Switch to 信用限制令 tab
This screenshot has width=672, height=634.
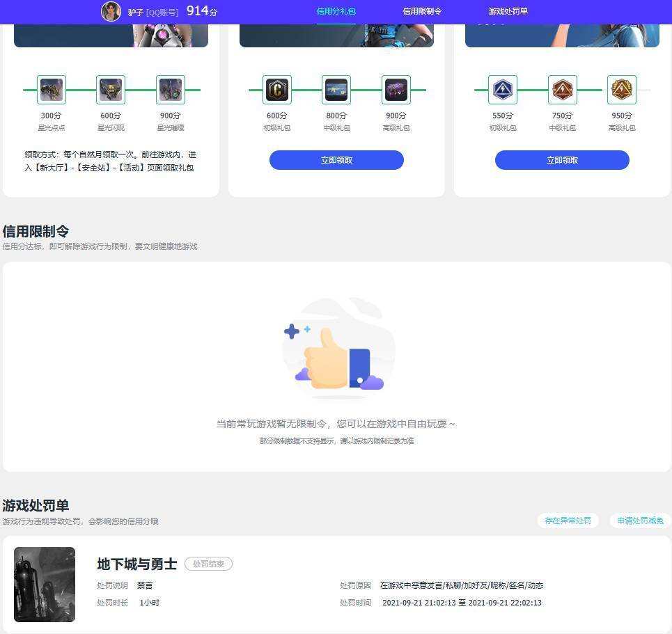pyautogui.click(x=422, y=12)
